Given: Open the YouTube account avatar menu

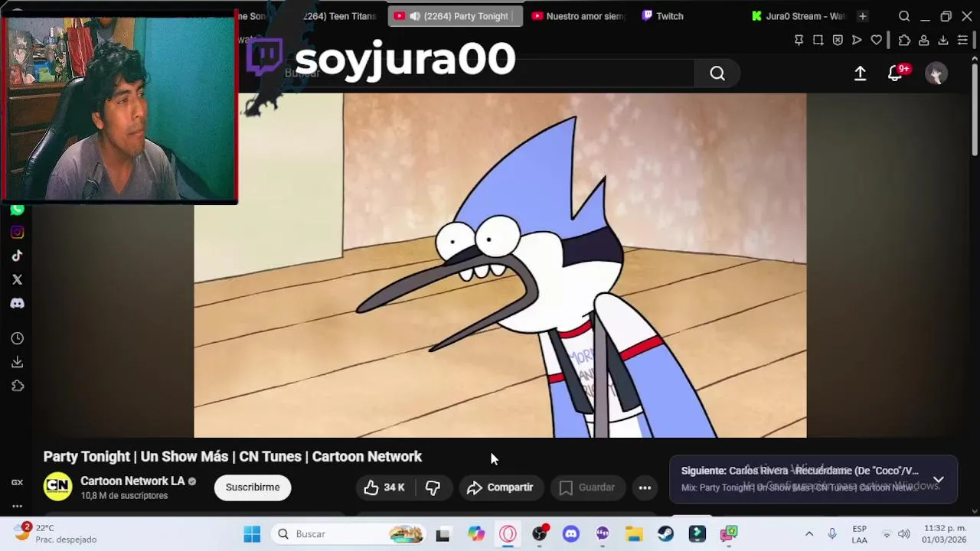Looking at the screenshot, I should pyautogui.click(x=936, y=73).
